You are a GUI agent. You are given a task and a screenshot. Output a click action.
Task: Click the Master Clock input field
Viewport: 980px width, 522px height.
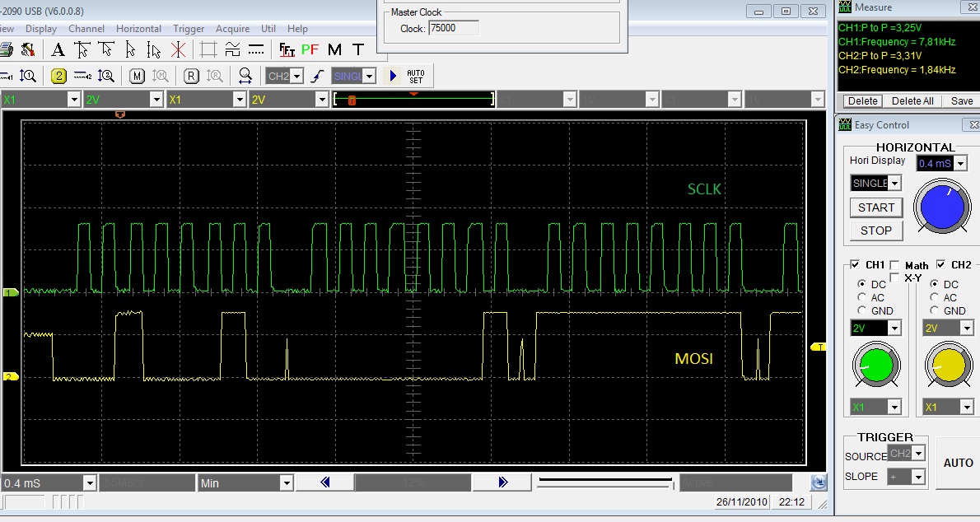tap(454, 28)
